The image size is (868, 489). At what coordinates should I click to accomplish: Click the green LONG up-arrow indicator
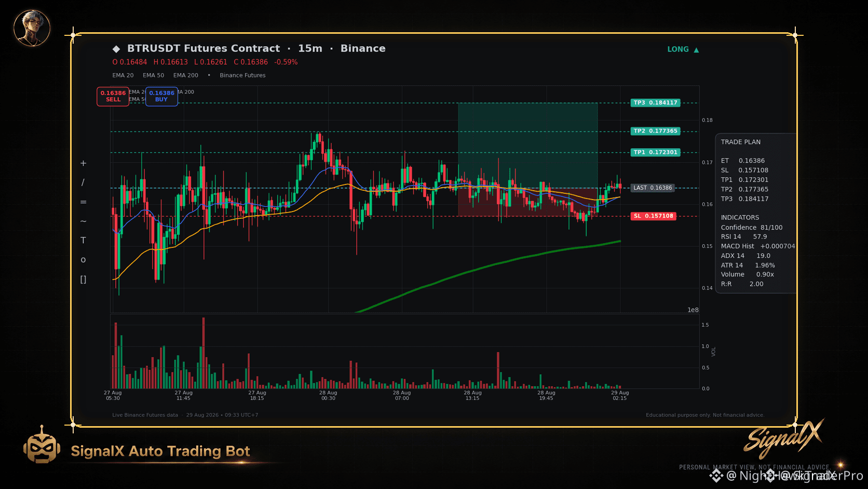pos(683,49)
